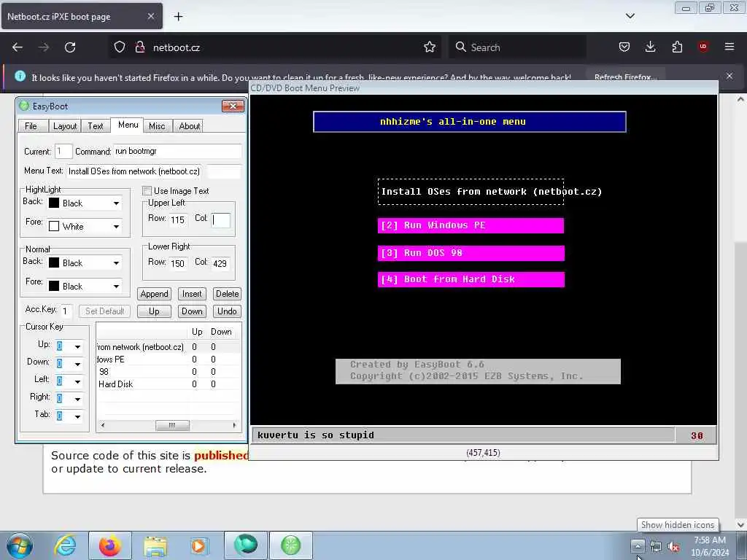
Task: Launch Internet Explorer from taskbar
Action: (x=65, y=545)
